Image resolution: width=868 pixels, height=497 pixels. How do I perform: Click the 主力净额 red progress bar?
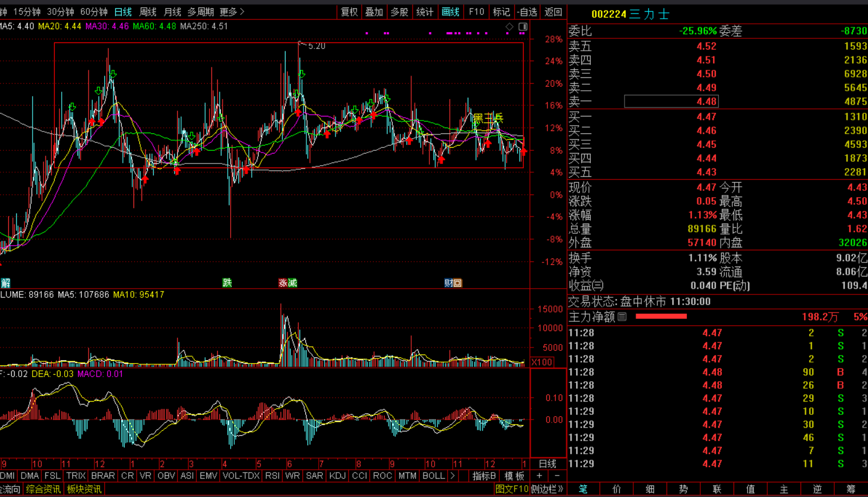(x=661, y=317)
